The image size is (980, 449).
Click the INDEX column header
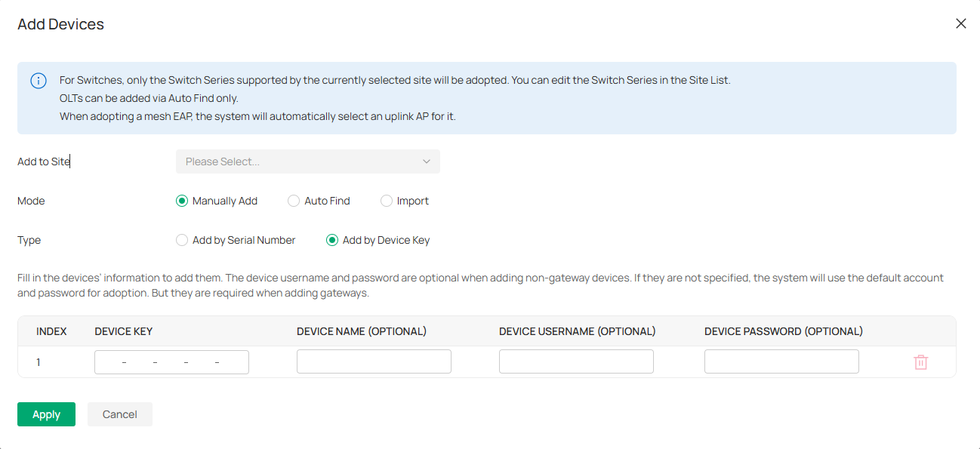51,331
